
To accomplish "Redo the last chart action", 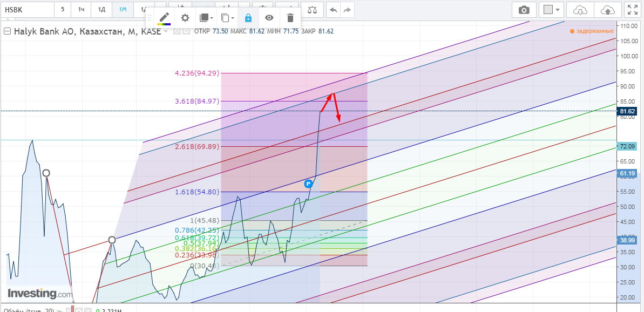I will point(348,9).
